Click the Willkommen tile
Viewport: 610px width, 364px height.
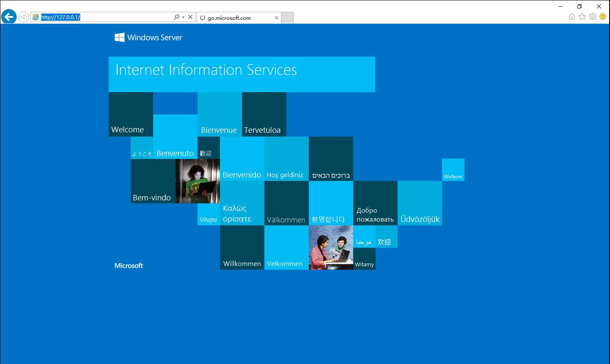pyautogui.click(x=242, y=247)
